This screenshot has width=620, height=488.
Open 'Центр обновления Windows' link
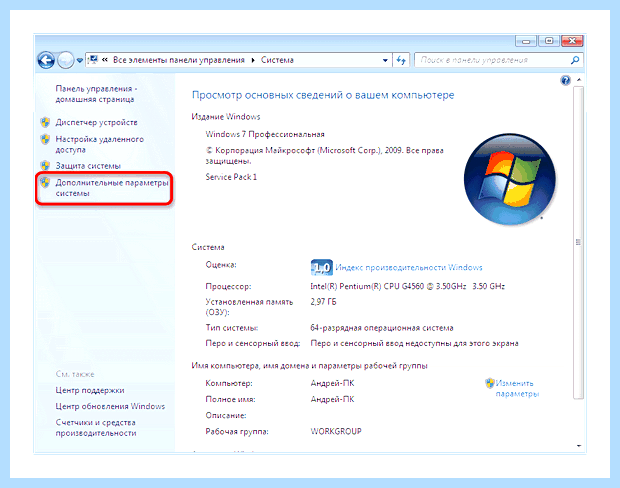pos(110,407)
